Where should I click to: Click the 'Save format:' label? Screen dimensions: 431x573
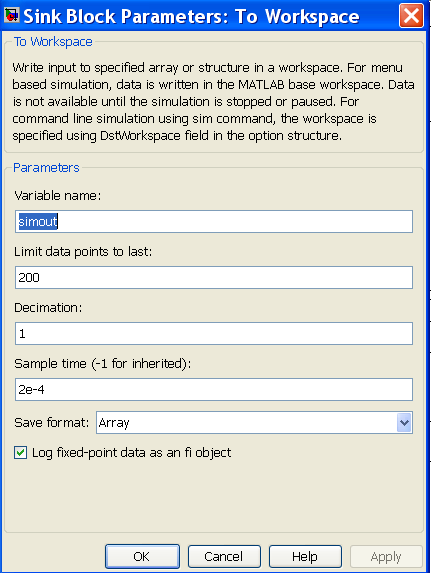coord(52,423)
